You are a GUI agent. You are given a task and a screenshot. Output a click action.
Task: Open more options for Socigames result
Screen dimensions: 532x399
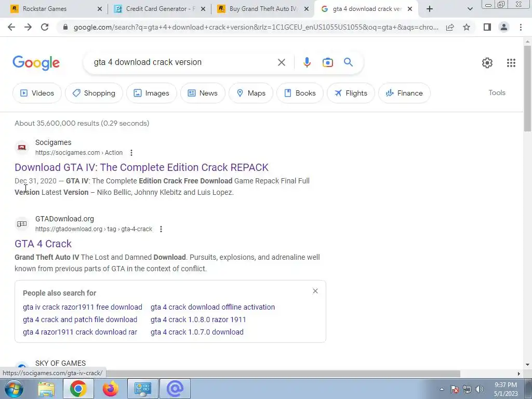(x=131, y=153)
